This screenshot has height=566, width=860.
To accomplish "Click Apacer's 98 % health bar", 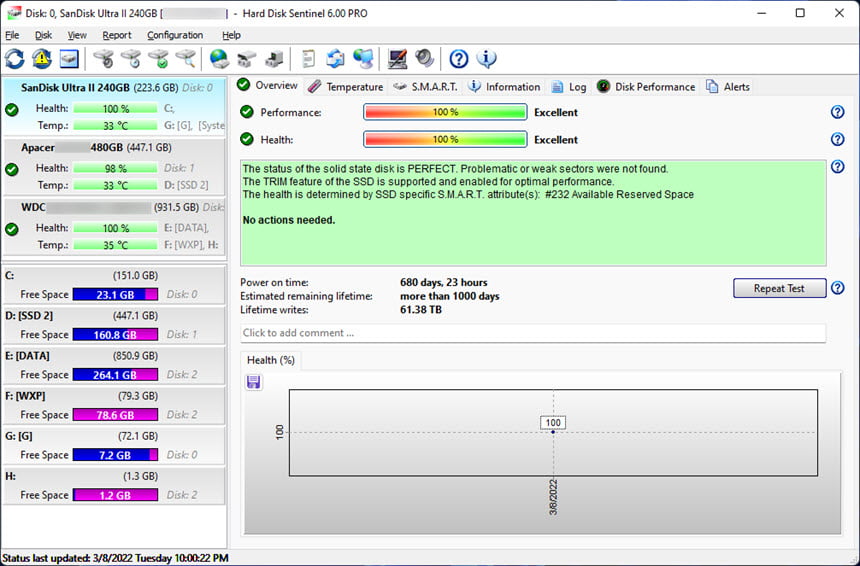I will 115,168.
